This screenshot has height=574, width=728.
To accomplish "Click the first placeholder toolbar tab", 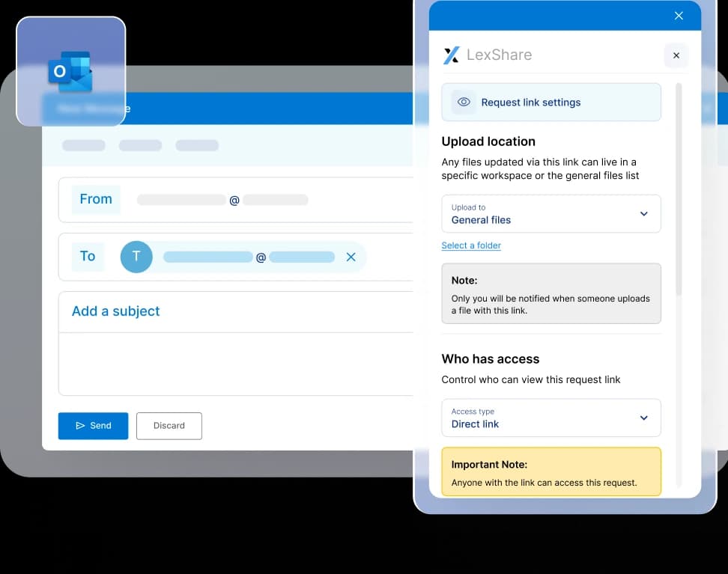I will click(84, 145).
